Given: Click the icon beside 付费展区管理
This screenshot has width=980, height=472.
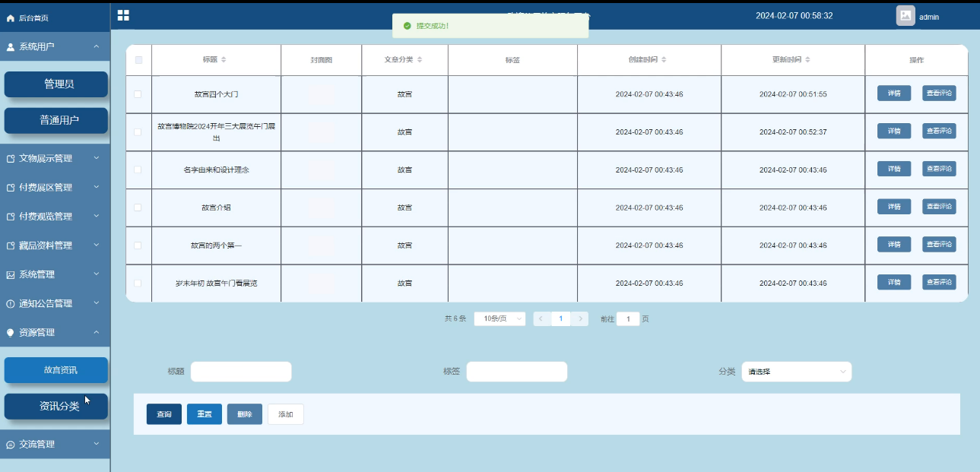Looking at the screenshot, I should click(11, 188).
